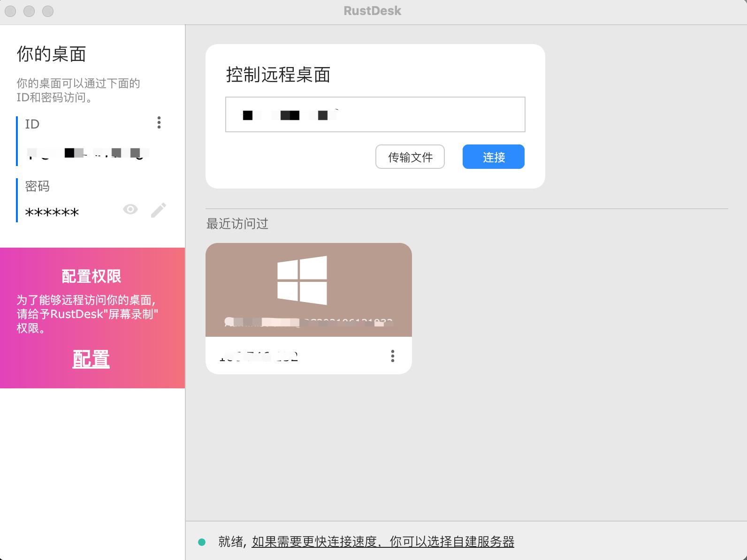The width and height of the screenshot is (747, 560).
Task: Click the 配置权限 banner title
Action: point(91,276)
